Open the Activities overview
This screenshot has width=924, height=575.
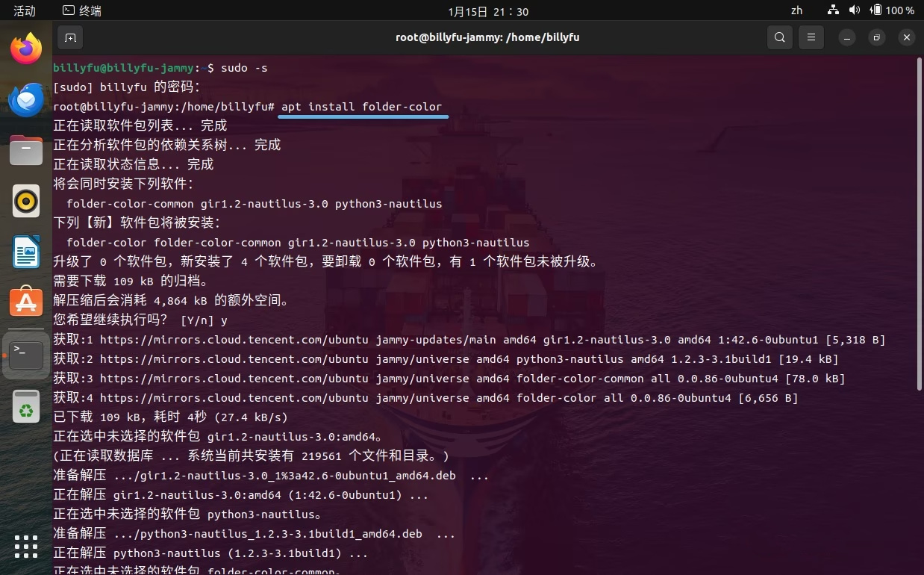[25, 10]
